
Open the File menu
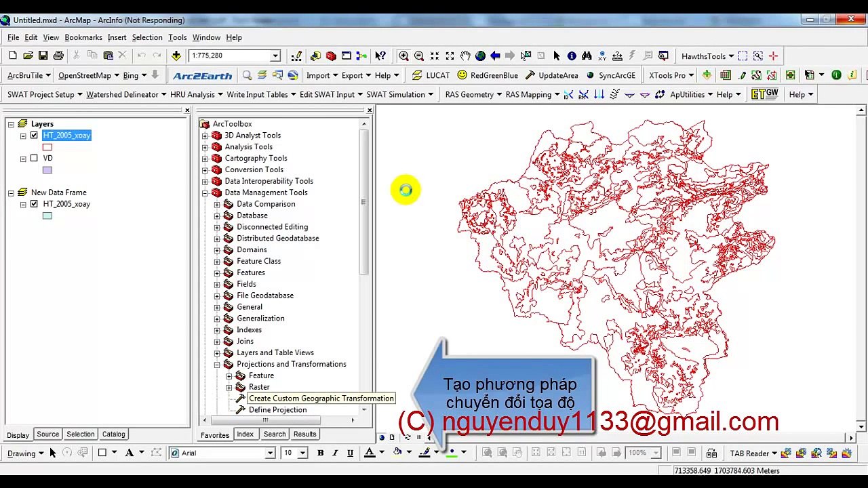pos(13,37)
